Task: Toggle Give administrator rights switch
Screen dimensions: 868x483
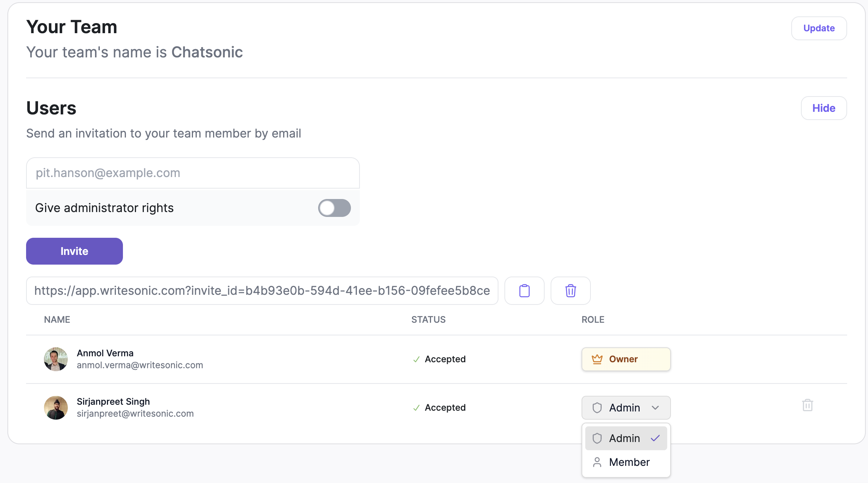Action: 334,208
